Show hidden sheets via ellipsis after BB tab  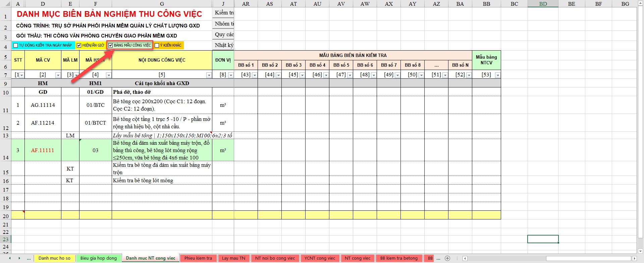click(x=438, y=258)
